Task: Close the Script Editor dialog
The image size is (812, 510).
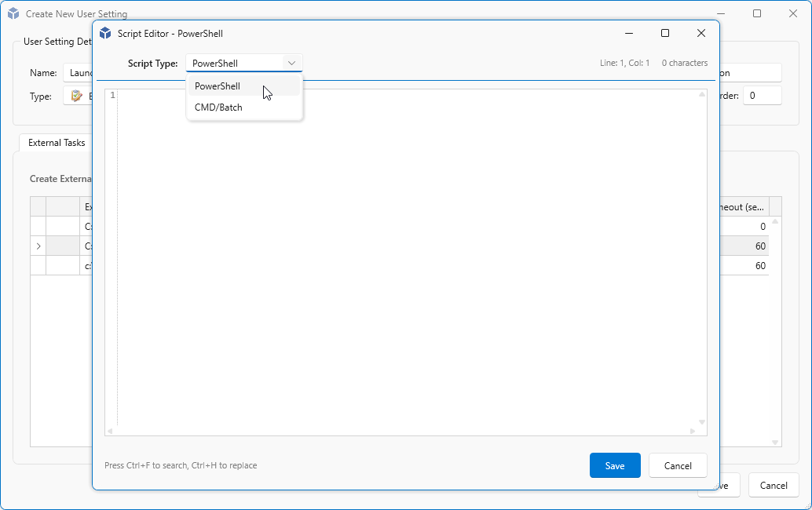Action: coord(701,34)
